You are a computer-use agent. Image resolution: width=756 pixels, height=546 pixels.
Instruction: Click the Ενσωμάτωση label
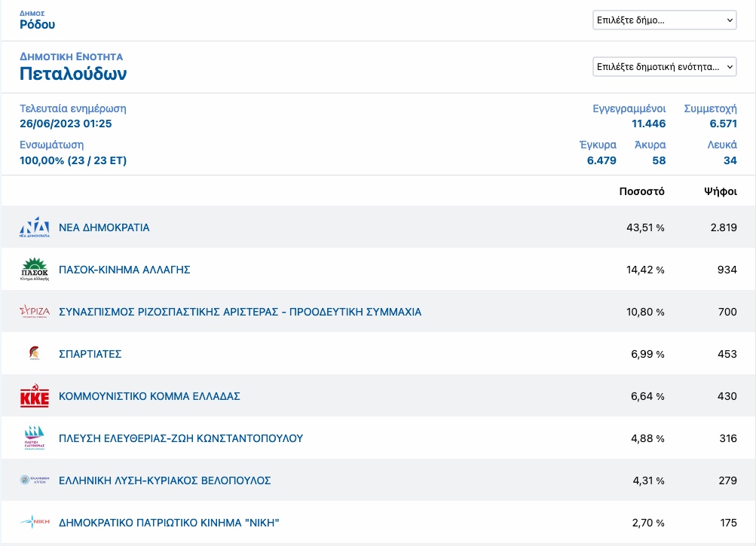51,145
